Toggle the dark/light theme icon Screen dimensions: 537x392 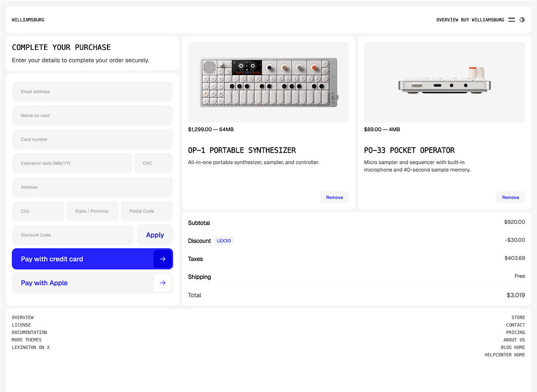pos(522,20)
